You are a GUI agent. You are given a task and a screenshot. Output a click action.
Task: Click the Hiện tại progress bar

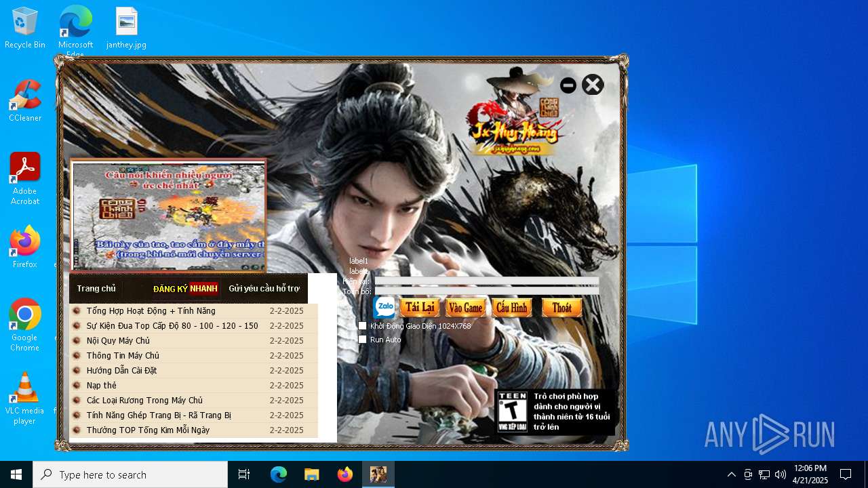(486, 281)
